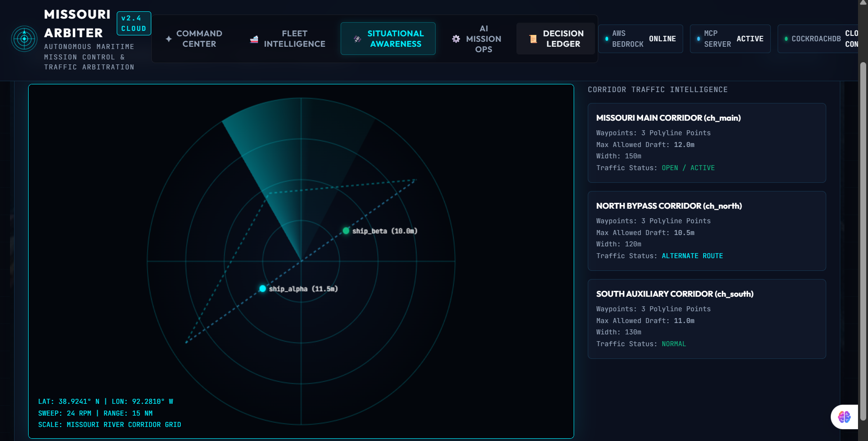Open the Missouri Main Corridor card
The height and width of the screenshot is (441, 868).
point(707,143)
